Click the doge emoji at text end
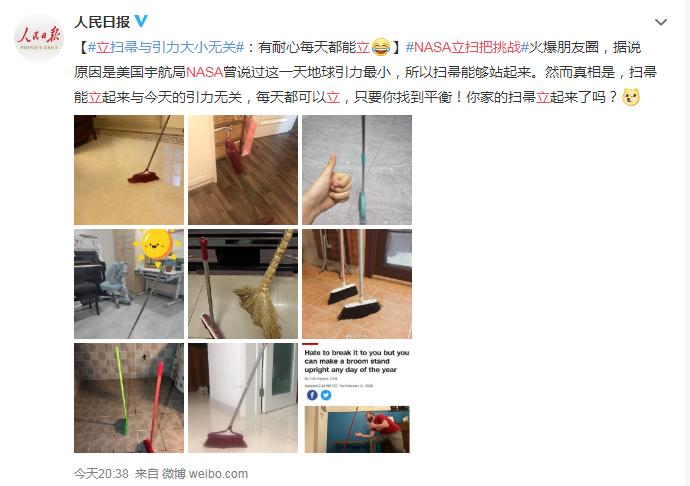 pyautogui.click(x=631, y=97)
